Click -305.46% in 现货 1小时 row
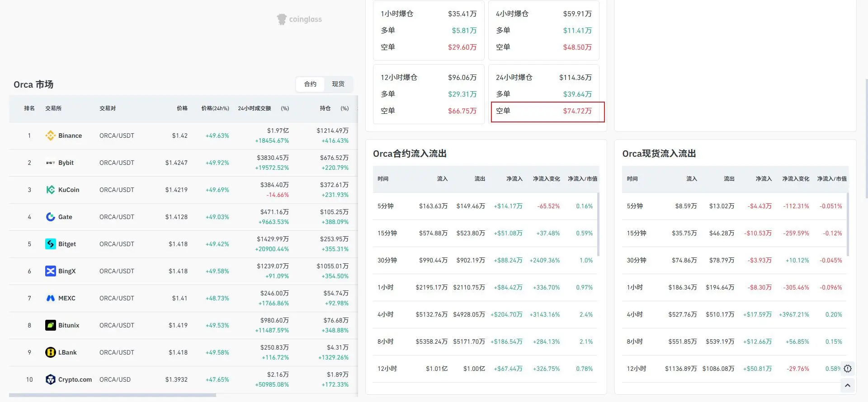Screen dimensions: 868x402 (x=796, y=287)
